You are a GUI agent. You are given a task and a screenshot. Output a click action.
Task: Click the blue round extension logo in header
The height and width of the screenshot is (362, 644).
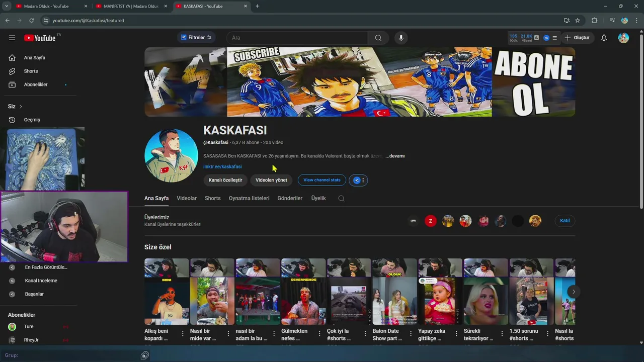pyautogui.click(x=546, y=38)
